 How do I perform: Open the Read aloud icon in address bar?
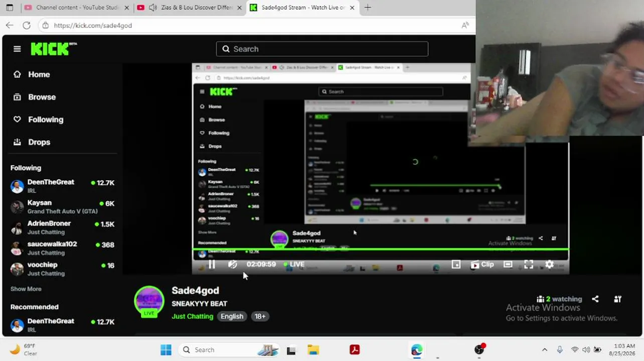pyautogui.click(x=465, y=25)
